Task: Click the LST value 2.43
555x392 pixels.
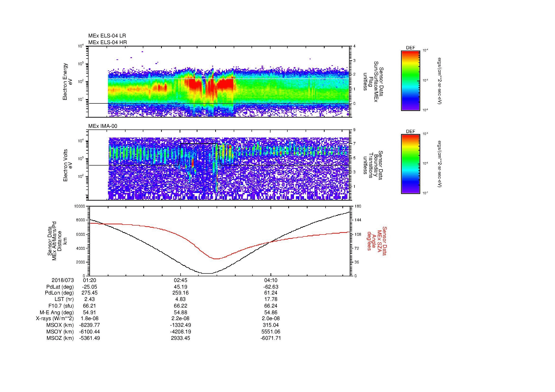Action: point(90,299)
